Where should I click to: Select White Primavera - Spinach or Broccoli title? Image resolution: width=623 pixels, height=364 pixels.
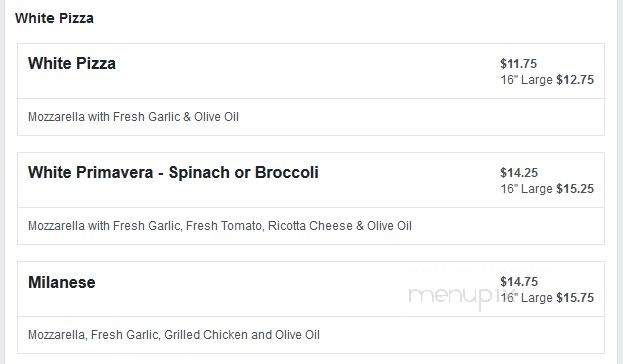(173, 172)
